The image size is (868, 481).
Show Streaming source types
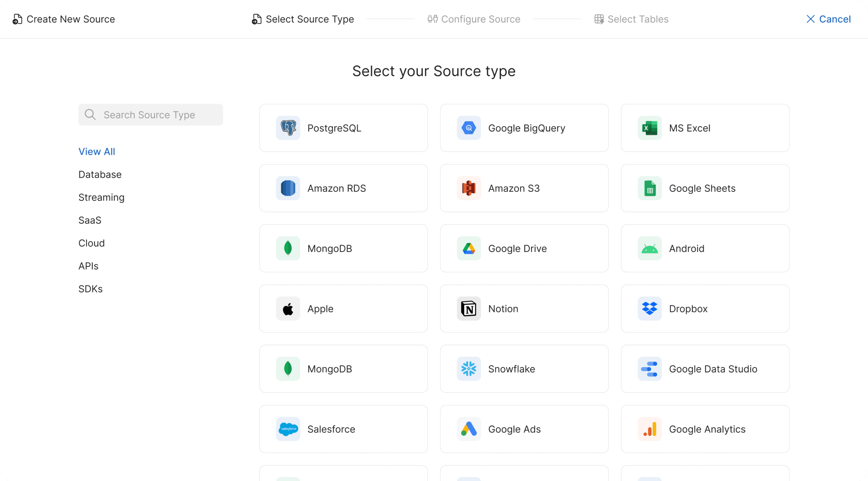pyautogui.click(x=101, y=197)
